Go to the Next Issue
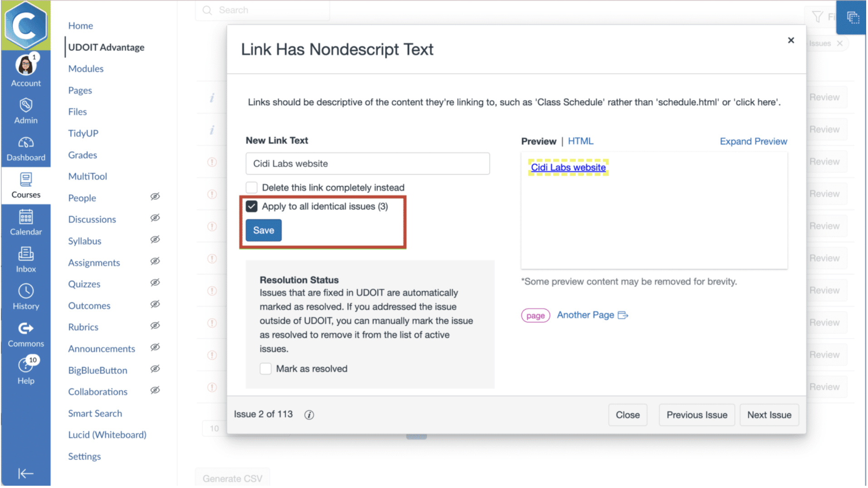The image size is (868, 488). pos(770,415)
